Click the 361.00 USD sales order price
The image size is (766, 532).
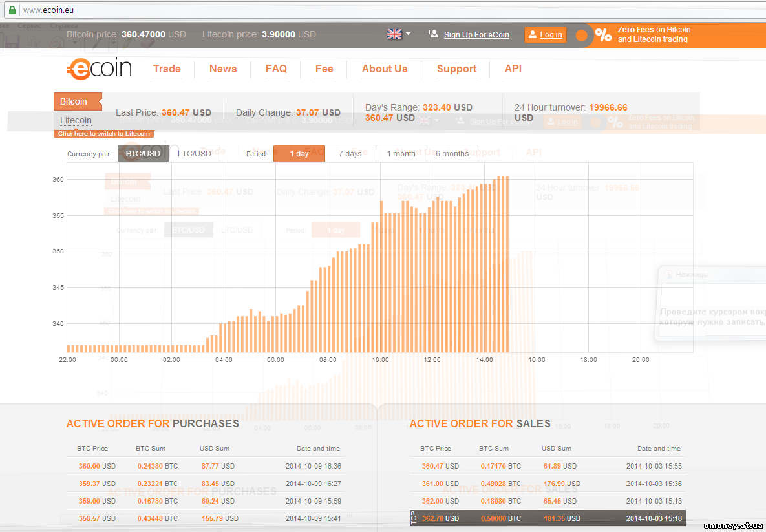point(441,484)
